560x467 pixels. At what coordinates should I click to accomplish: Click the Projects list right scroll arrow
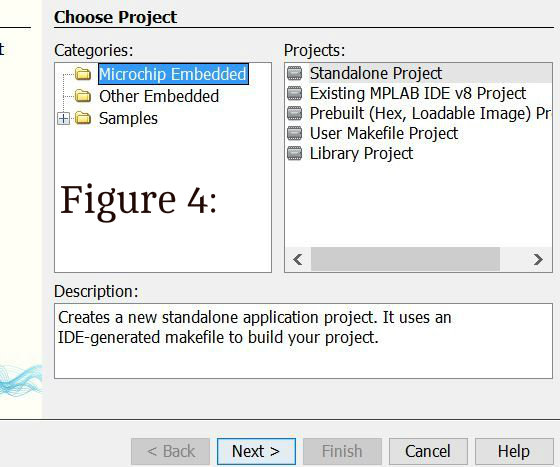click(538, 259)
